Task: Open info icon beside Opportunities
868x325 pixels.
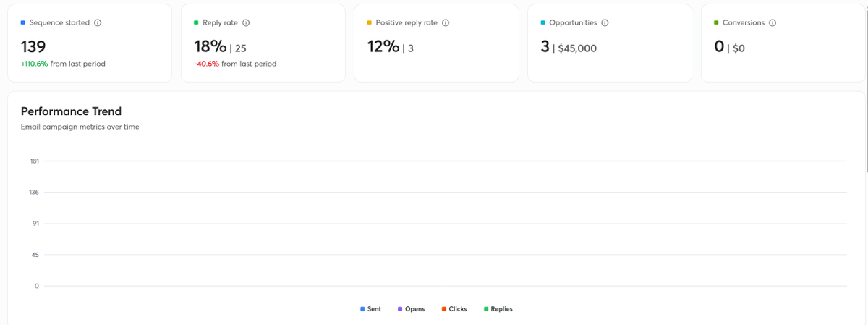Action: click(605, 22)
